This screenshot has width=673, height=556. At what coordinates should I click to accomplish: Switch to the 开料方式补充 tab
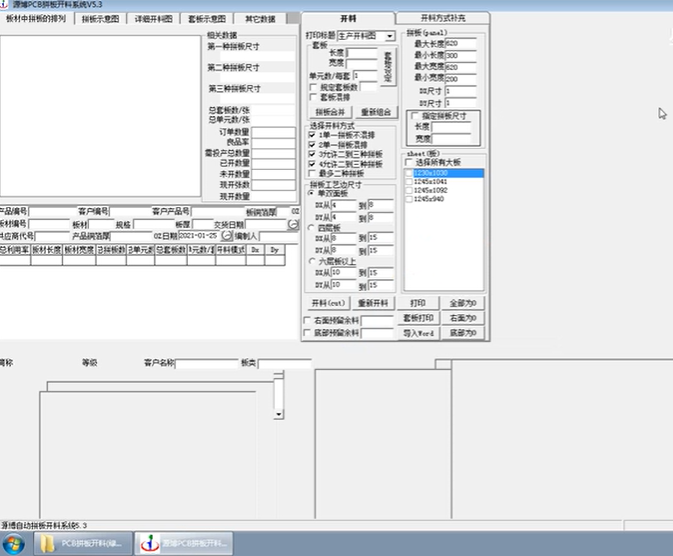443,18
